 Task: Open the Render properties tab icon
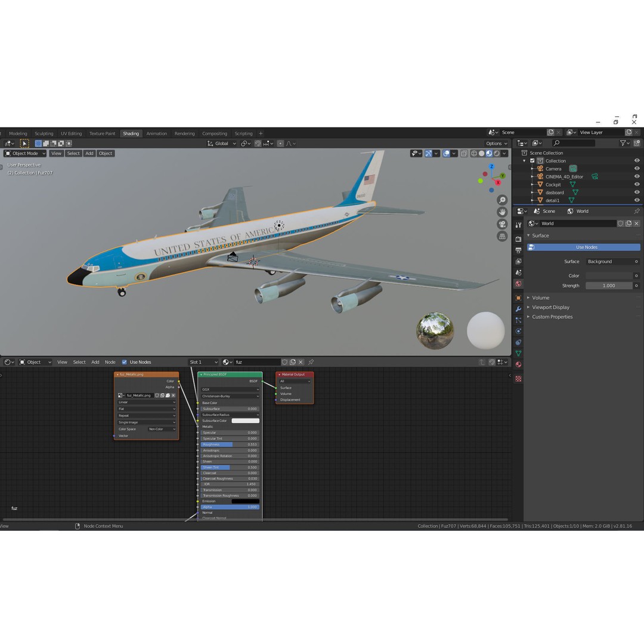(518, 239)
